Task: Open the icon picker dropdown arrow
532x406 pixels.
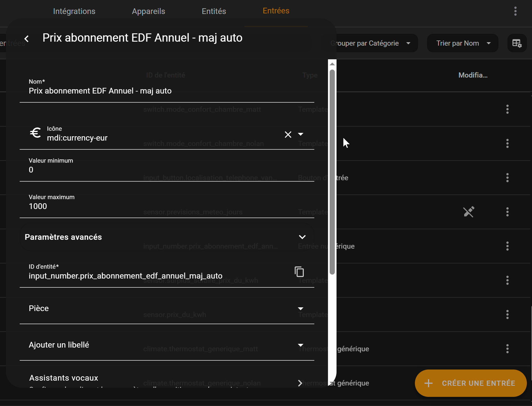Action: click(x=301, y=134)
